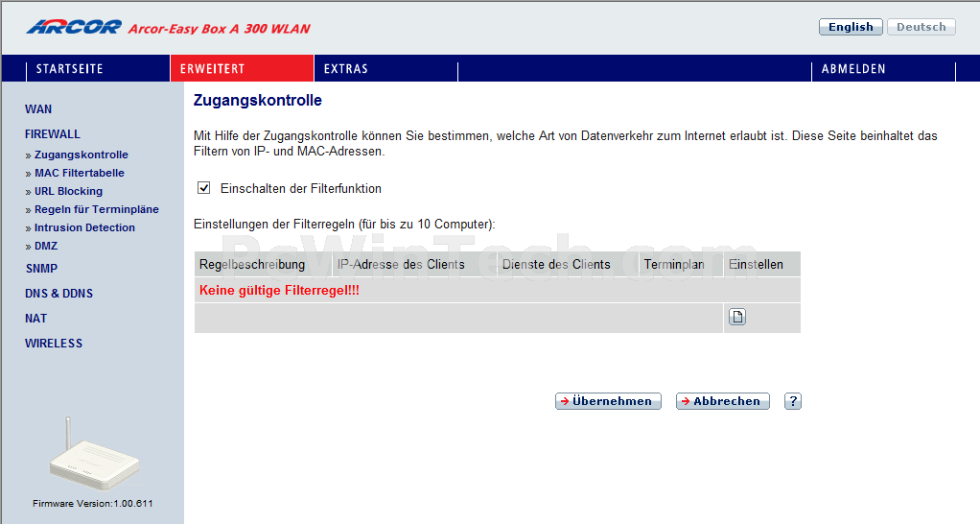Screen dimensions: 980x524
Task: Open FIREWALL section in sidebar
Action: click(x=53, y=133)
